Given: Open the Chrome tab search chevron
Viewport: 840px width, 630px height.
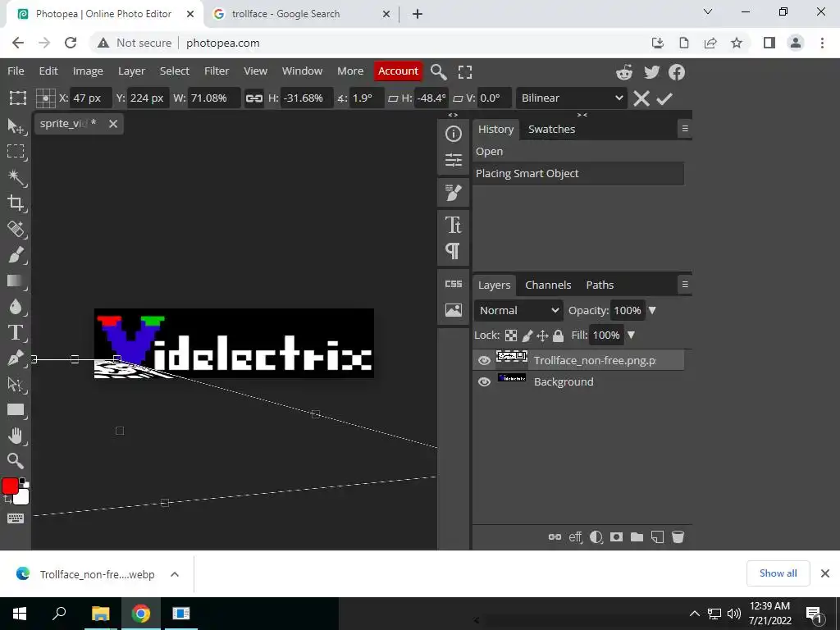Looking at the screenshot, I should [x=708, y=11].
